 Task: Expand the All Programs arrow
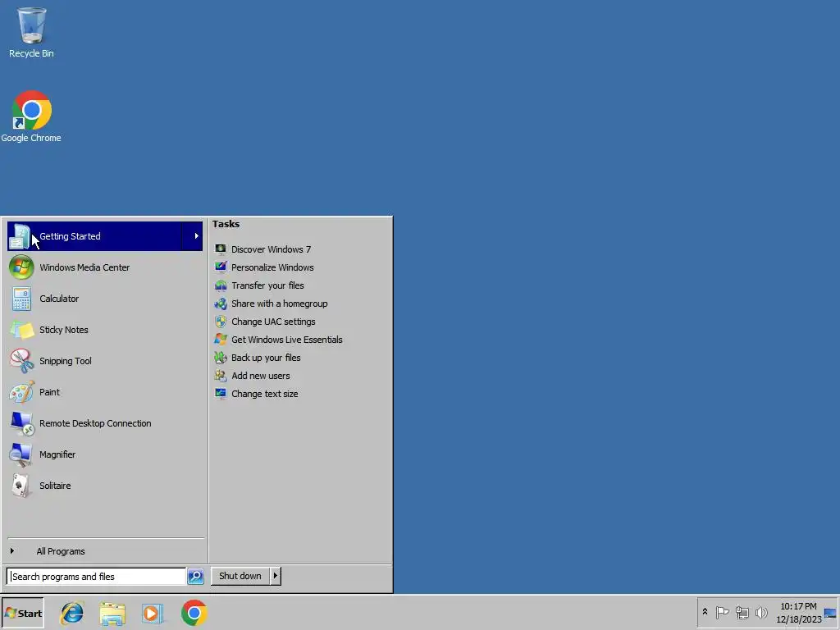point(11,550)
